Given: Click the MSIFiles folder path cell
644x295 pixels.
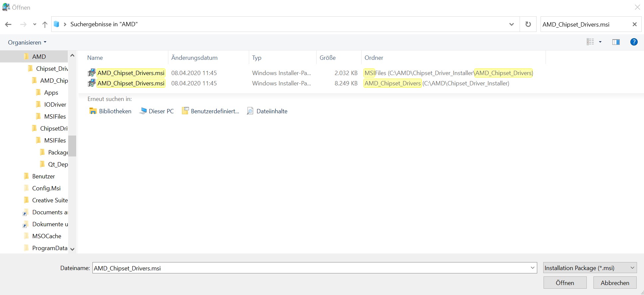Looking at the screenshot, I should tap(448, 73).
